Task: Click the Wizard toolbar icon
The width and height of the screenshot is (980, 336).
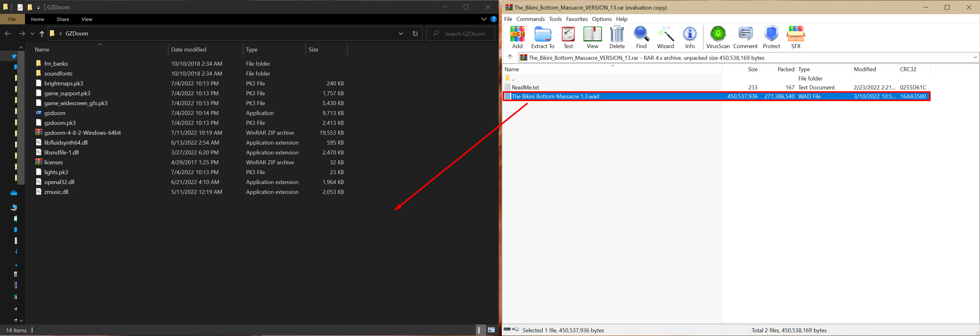Action: 665,37
